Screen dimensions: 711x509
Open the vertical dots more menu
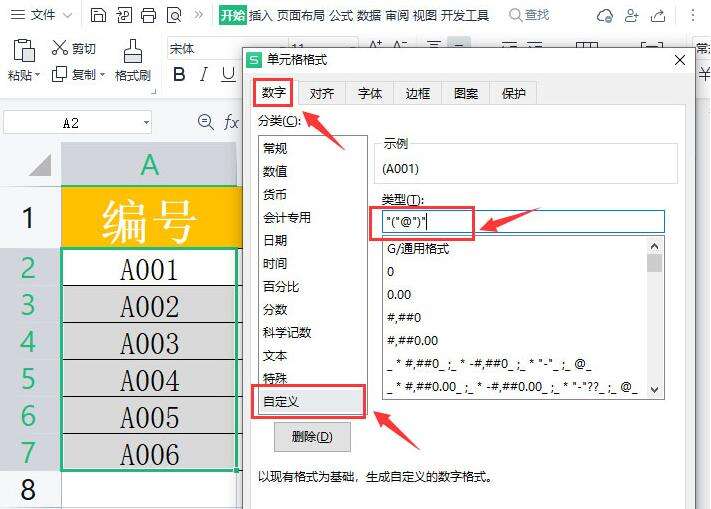click(692, 15)
